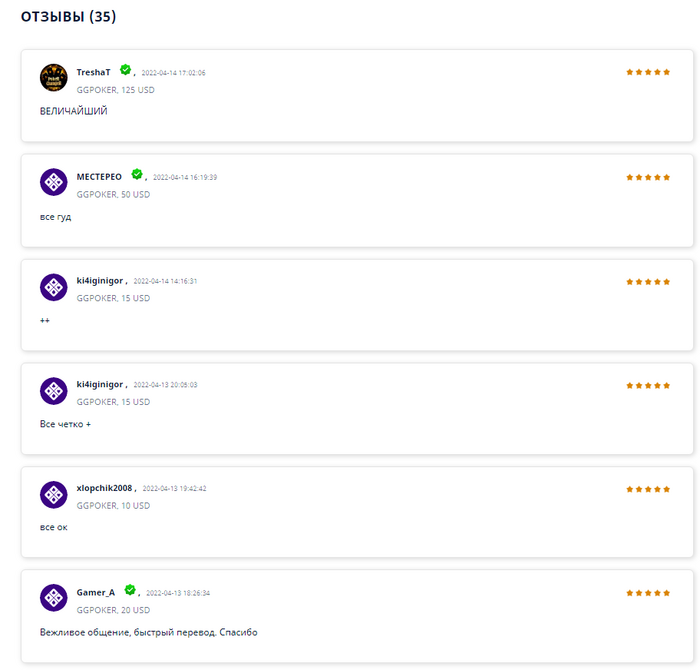Open the TreshaT username link
Image resolution: width=700 pixels, height=670 pixels.
(x=93, y=73)
